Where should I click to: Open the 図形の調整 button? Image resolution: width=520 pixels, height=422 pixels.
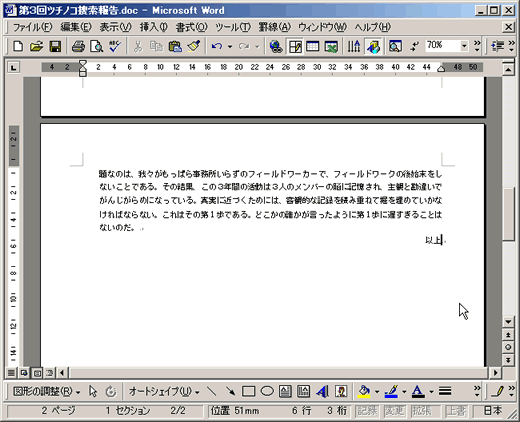(46, 391)
